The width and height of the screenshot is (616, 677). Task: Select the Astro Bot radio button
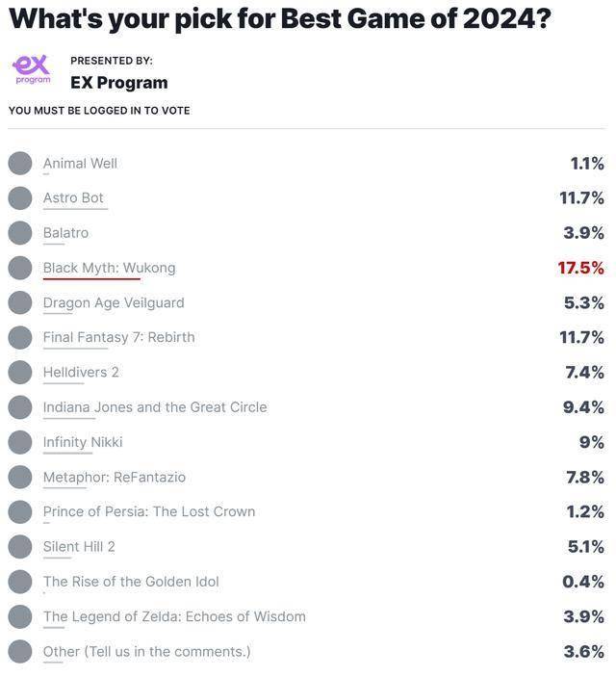coord(20,198)
